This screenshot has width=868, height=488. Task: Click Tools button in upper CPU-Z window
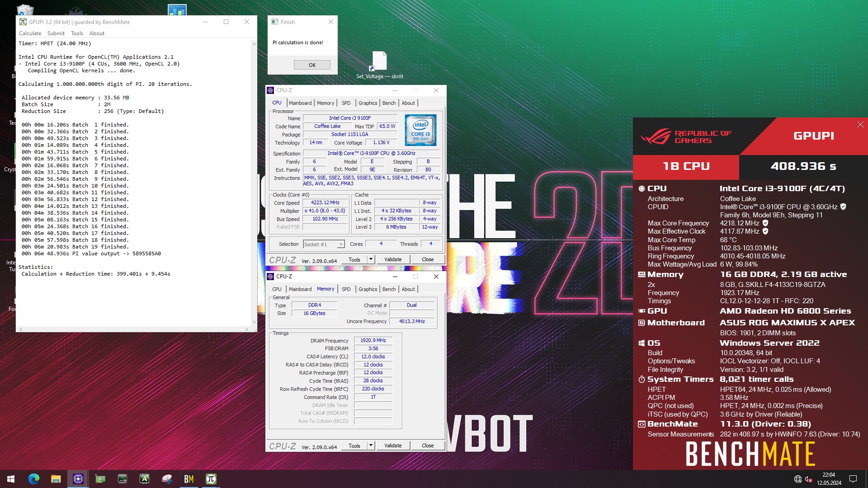click(354, 259)
